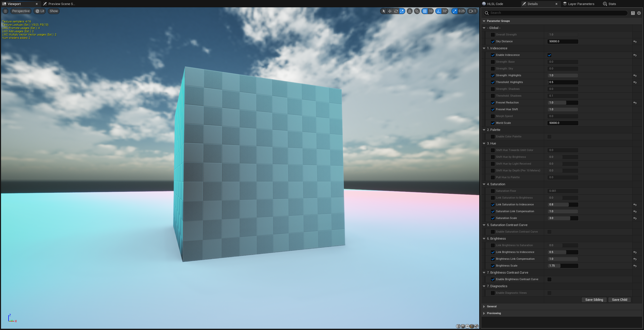644x330 pixels.
Task: Set preview mesh to cylinder
Action: click(458, 326)
